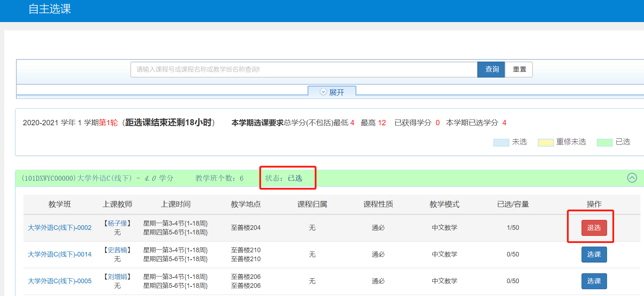This screenshot has height=296, width=644.
Task: Drop the course with 退选 button
Action: click(x=594, y=228)
